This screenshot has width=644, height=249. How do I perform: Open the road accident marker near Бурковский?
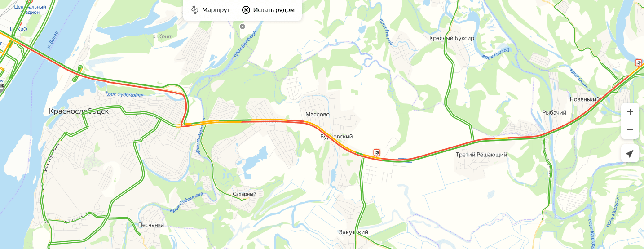tap(377, 153)
